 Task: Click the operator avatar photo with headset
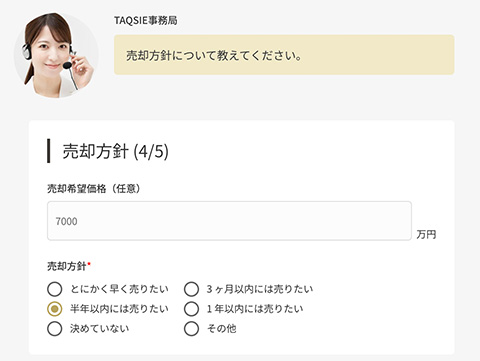pyautogui.click(x=56, y=55)
